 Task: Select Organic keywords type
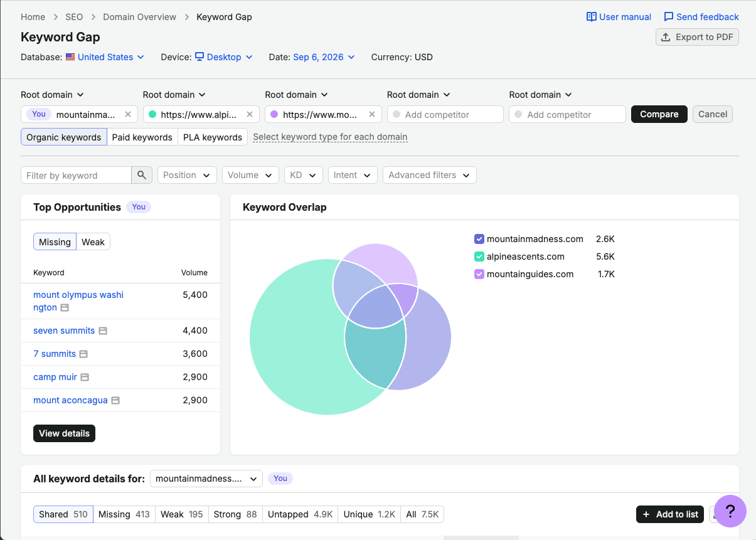point(64,137)
